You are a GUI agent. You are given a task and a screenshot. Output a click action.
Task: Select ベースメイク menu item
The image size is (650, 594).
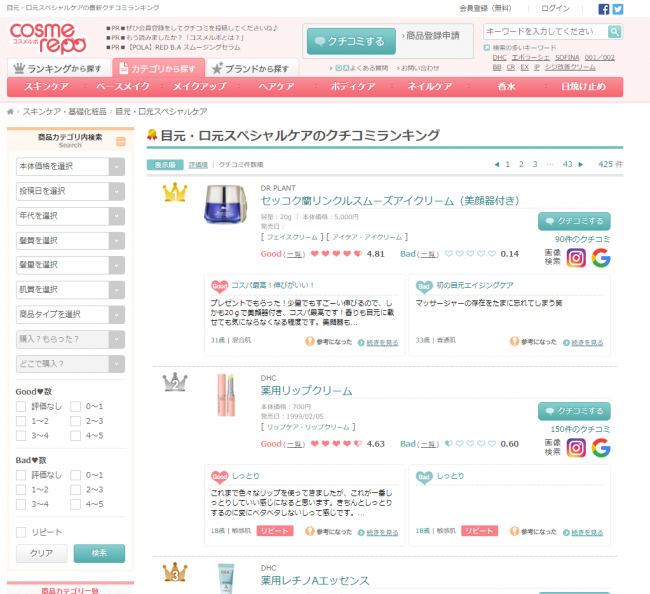coord(123,87)
